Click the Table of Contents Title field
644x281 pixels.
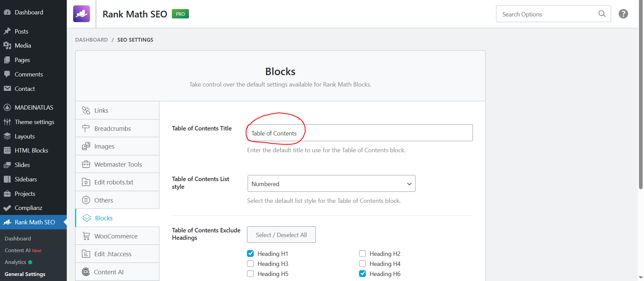click(x=360, y=133)
